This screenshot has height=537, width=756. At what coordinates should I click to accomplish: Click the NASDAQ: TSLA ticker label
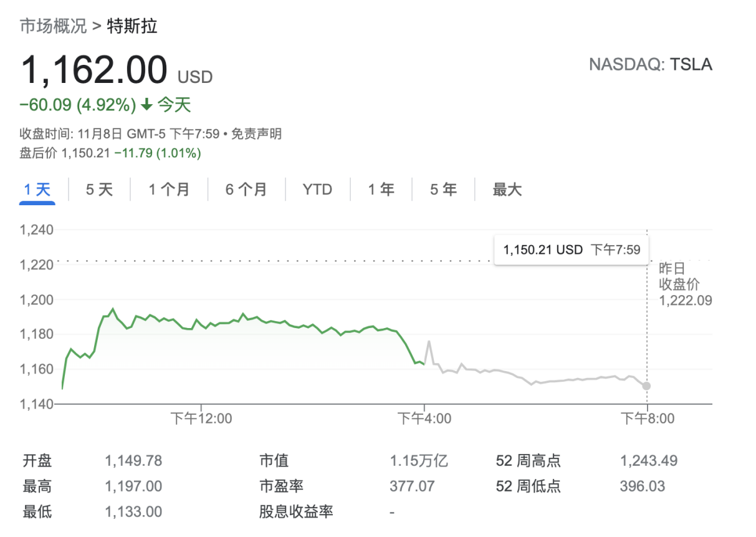click(650, 64)
